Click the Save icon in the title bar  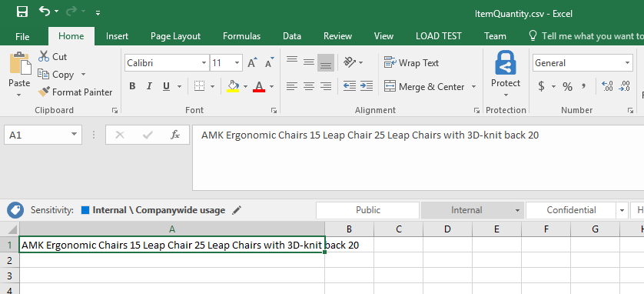point(22,12)
